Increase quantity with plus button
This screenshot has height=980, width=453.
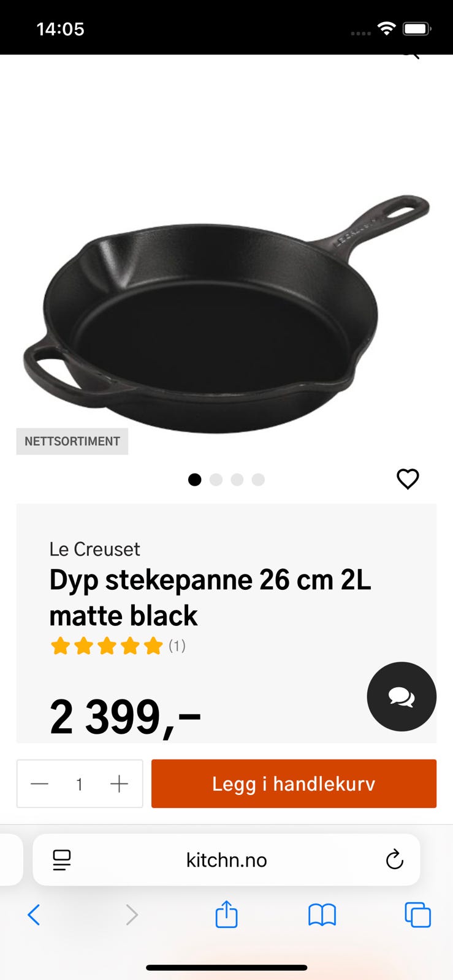pos(119,784)
